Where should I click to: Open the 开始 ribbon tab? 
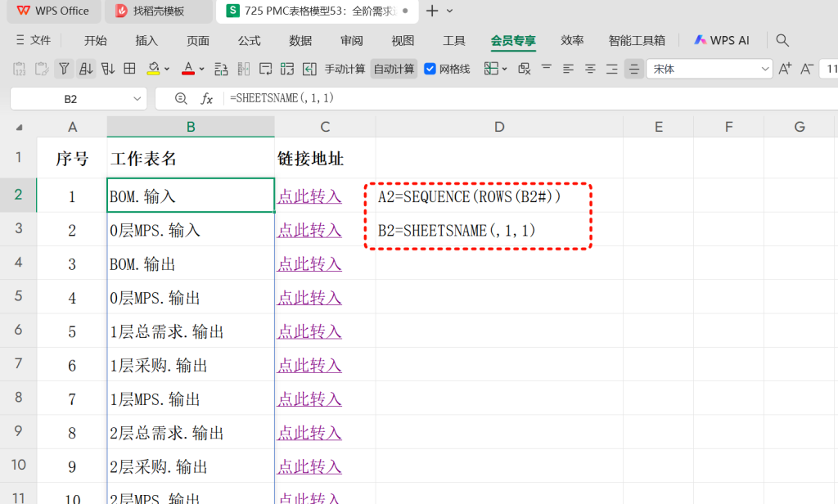pyautogui.click(x=95, y=41)
